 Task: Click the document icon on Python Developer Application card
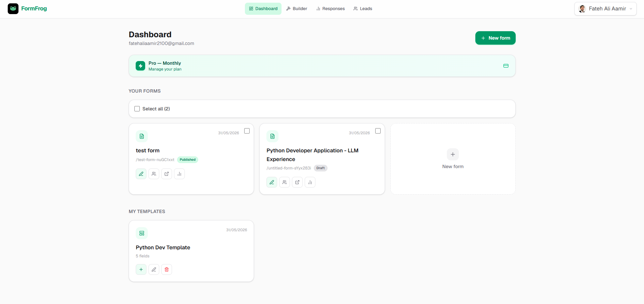tap(272, 136)
